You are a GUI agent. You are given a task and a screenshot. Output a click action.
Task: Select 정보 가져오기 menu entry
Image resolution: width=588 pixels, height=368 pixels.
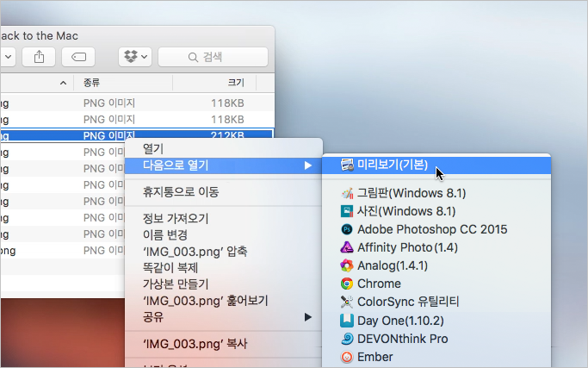pos(224,219)
